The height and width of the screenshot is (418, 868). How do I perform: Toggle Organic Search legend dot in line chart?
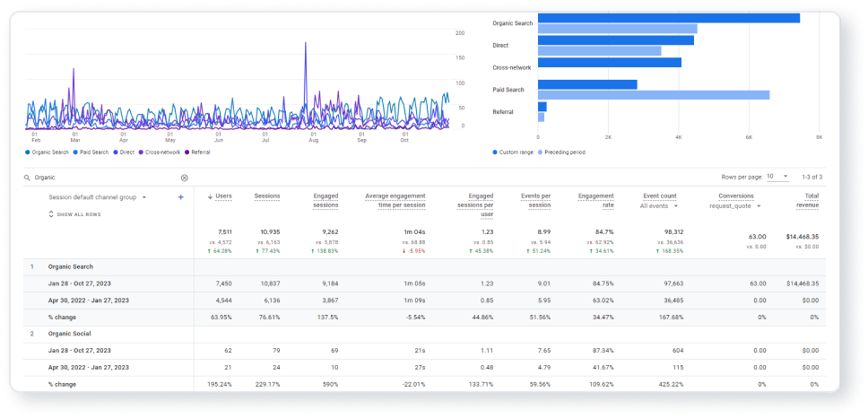coord(27,152)
